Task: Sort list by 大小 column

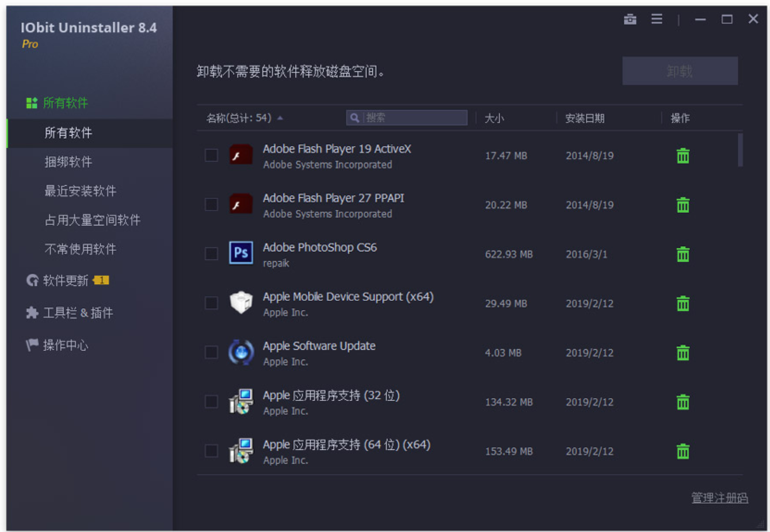Action: click(x=494, y=118)
